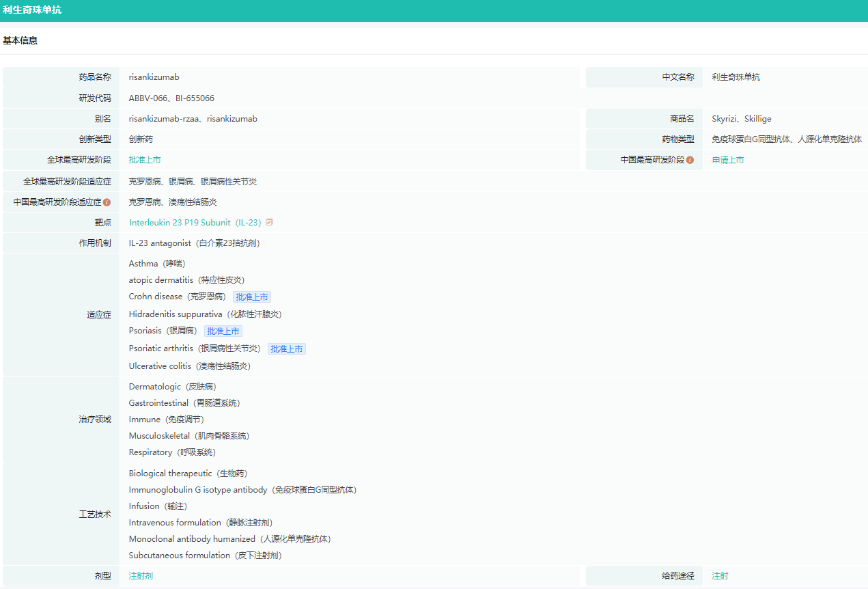
Task: Click the 创新类型 field label
Action: 95,139
